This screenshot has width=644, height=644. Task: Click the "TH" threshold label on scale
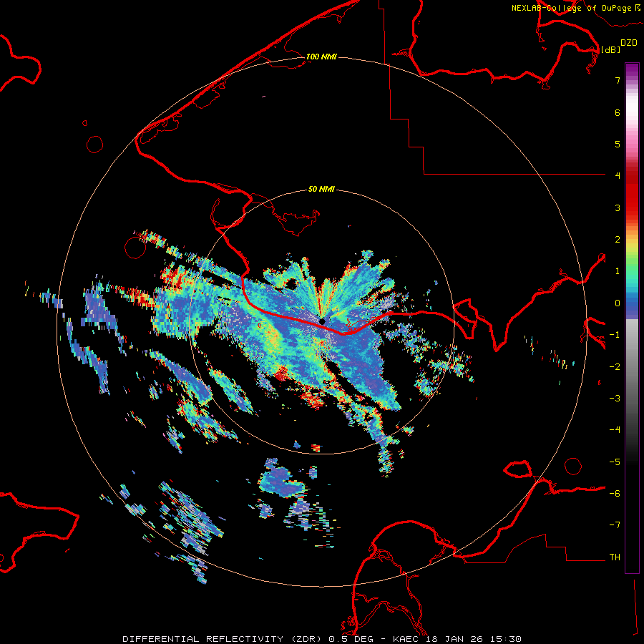615,557
